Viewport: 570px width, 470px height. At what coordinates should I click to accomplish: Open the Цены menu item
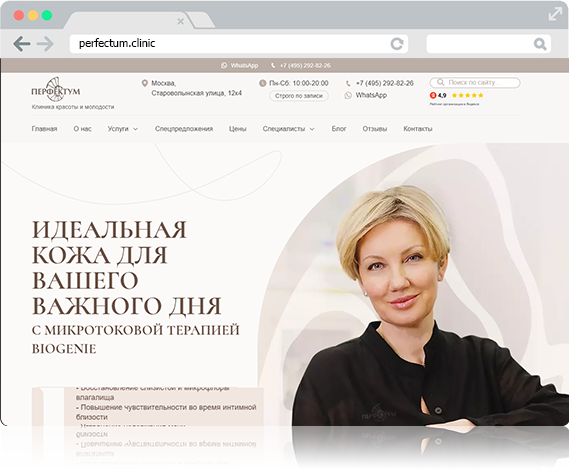[x=238, y=129]
